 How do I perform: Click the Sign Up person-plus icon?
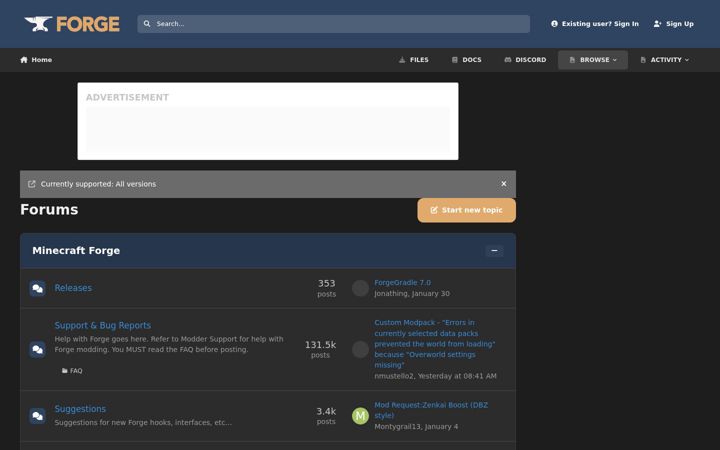(x=658, y=24)
